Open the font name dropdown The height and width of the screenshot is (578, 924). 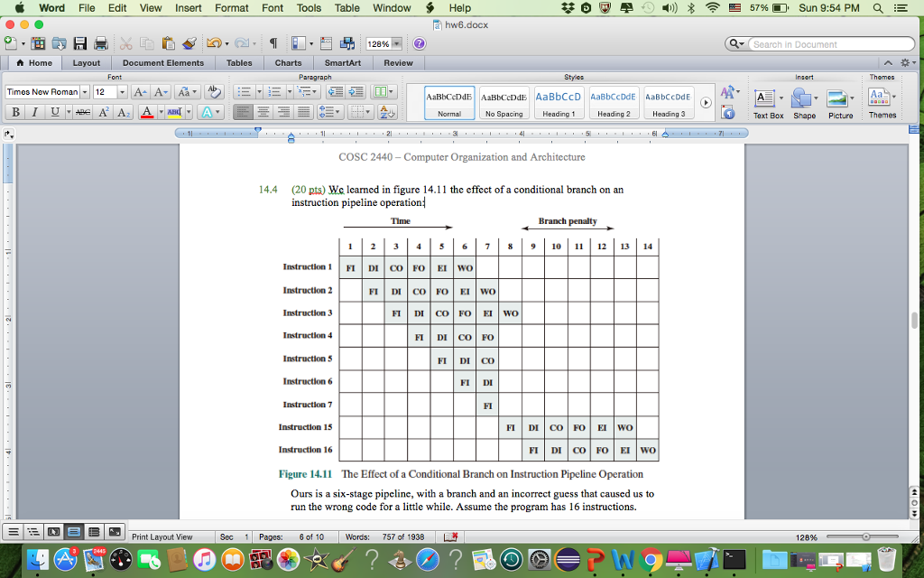pos(83,90)
